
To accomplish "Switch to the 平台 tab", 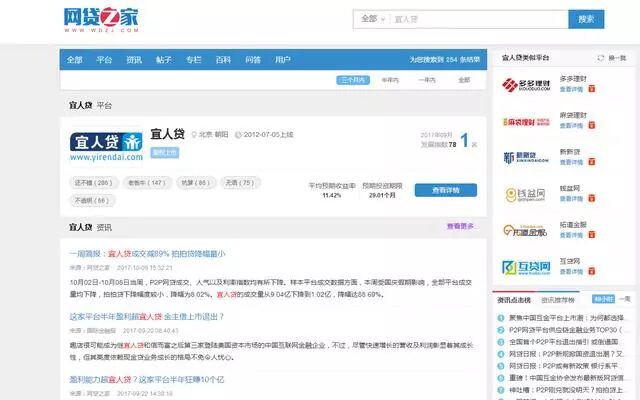I will (x=104, y=60).
